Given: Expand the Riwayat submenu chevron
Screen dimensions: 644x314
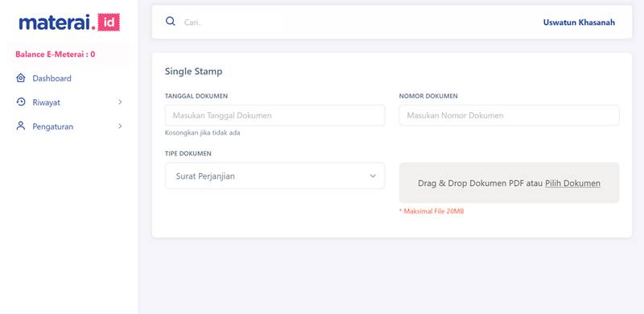Looking at the screenshot, I should click(120, 102).
